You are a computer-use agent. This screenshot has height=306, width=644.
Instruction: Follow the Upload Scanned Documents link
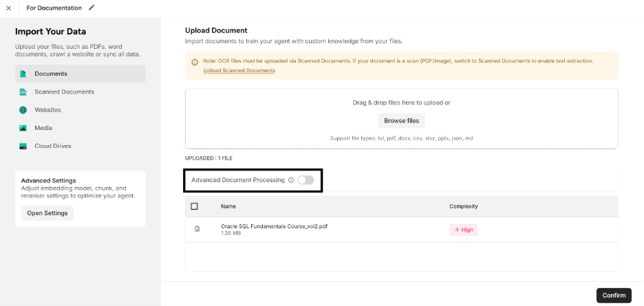pos(239,71)
